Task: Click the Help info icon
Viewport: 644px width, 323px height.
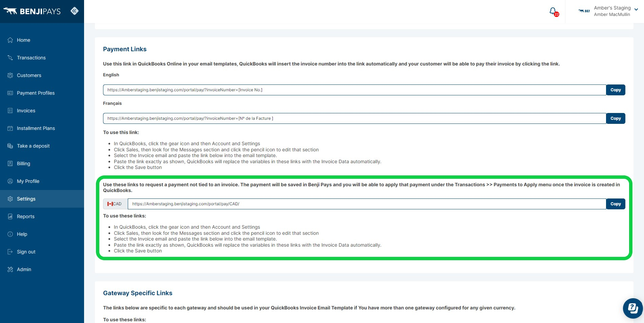Action: (x=10, y=234)
